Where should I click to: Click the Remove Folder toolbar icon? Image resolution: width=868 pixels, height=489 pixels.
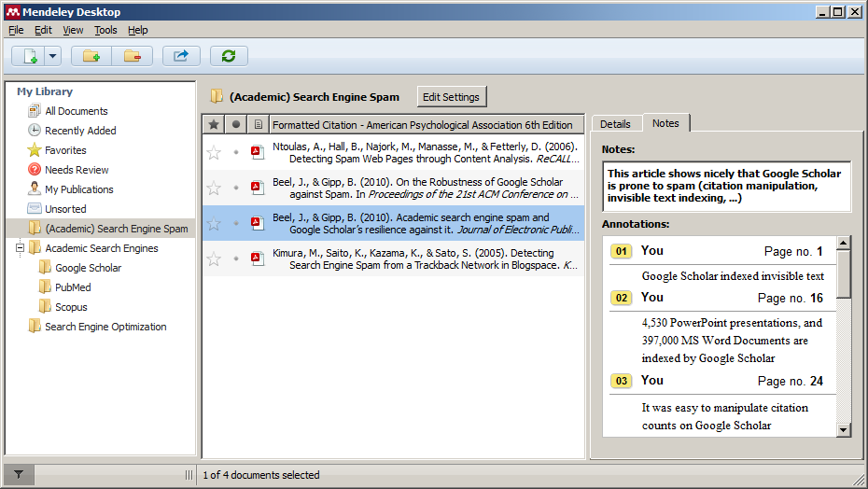pos(133,56)
